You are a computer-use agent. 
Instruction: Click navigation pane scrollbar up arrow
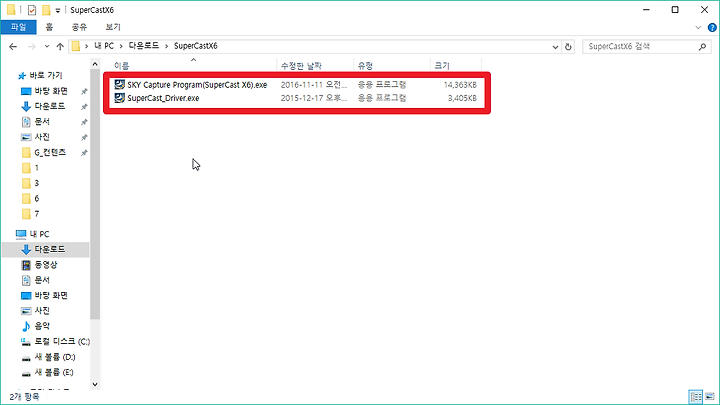95,64
